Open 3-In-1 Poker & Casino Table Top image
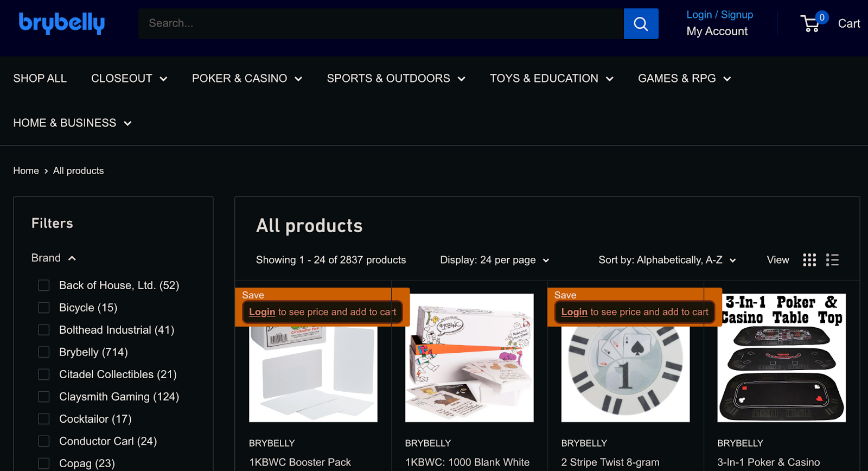 (782, 358)
